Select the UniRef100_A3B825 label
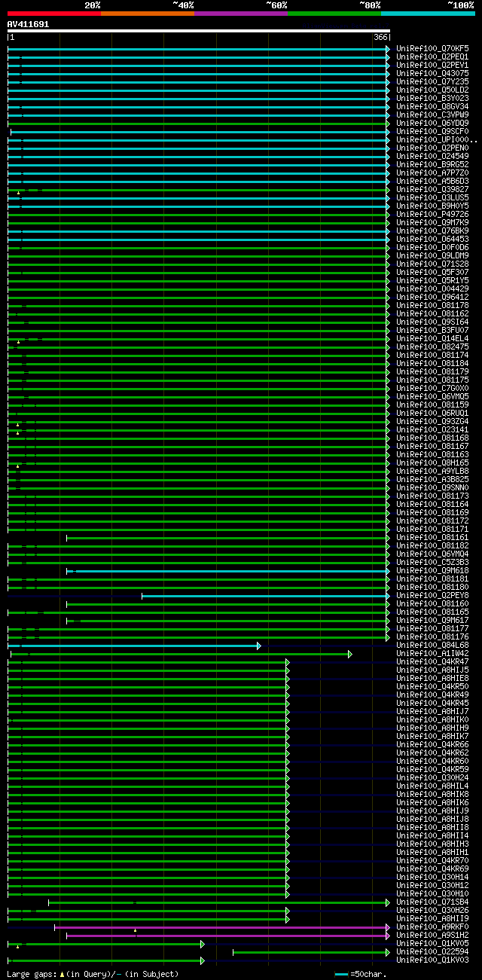482x980 pixels. [432, 479]
